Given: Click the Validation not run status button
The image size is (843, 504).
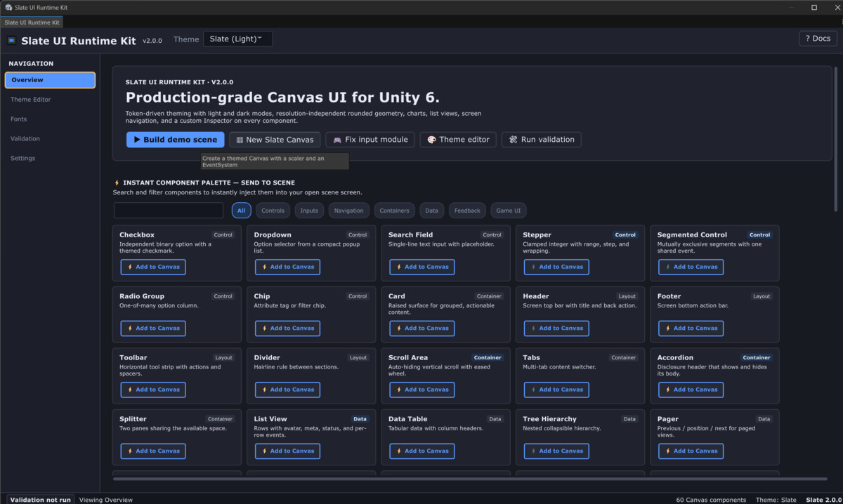Looking at the screenshot, I should point(41,500).
